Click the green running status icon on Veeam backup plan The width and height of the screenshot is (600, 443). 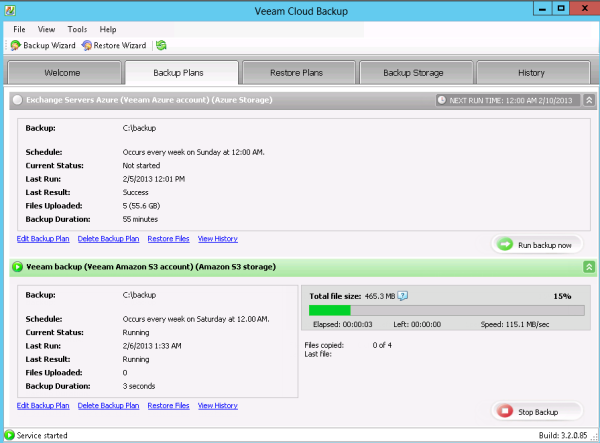(17, 267)
